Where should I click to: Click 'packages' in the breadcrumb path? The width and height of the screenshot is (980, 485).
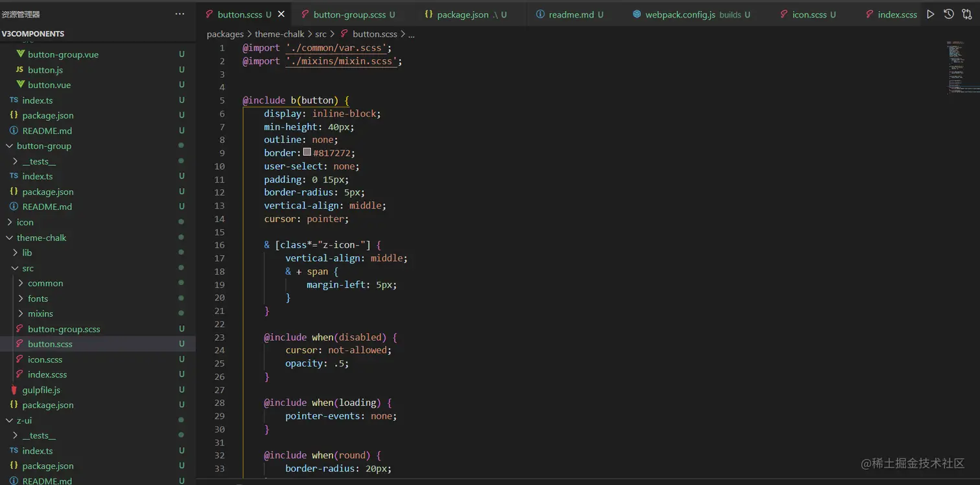tap(225, 34)
